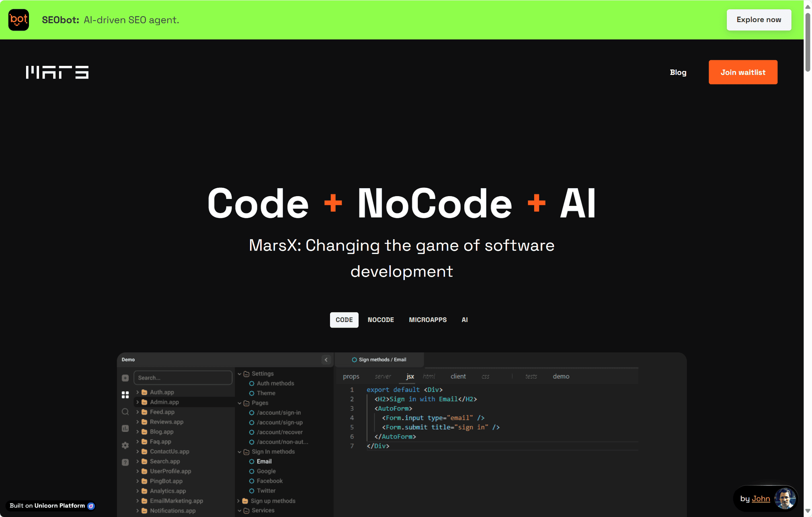The width and height of the screenshot is (812, 517).
Task: Click the plus add icon in sidebar
Action: (125, 378)
